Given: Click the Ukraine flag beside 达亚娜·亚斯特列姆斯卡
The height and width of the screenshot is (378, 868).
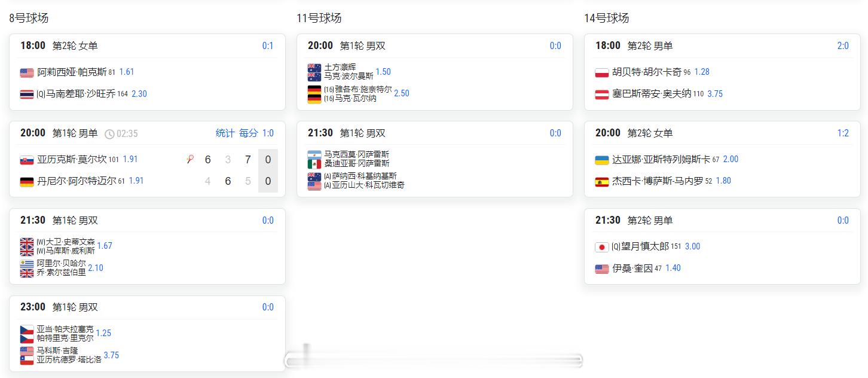Looking at the screenshot, I should tap(602, 160).
